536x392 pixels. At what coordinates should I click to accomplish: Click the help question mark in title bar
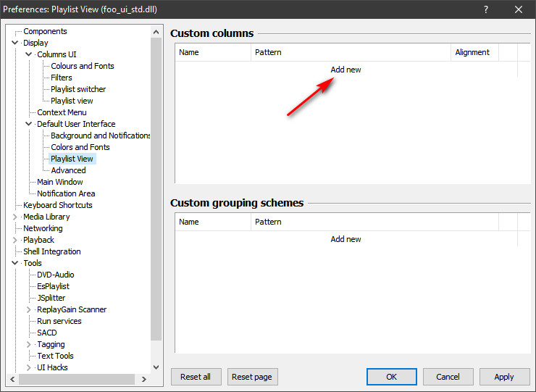pos(485,9)
